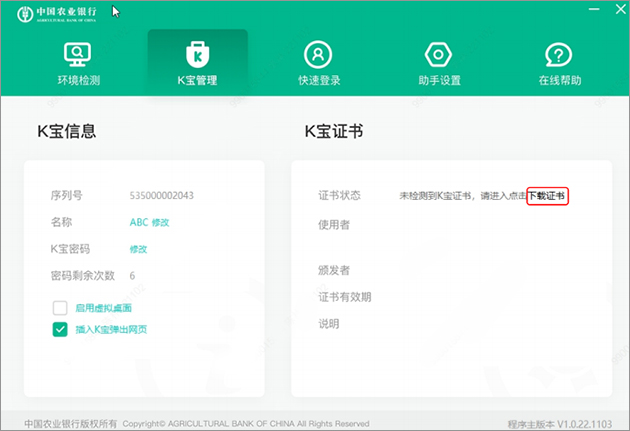The image size is (630, 431).
Task: Click 修改 next to K宝密码
Action: point(138,249)
